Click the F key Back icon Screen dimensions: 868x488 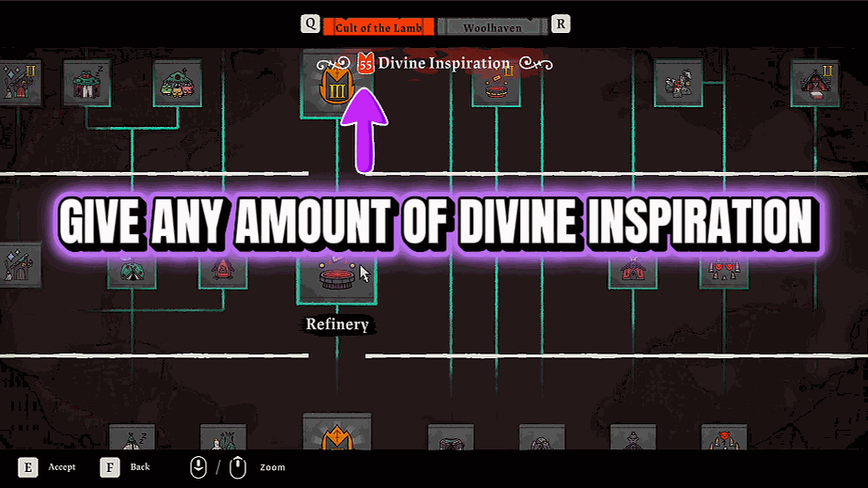110,467
